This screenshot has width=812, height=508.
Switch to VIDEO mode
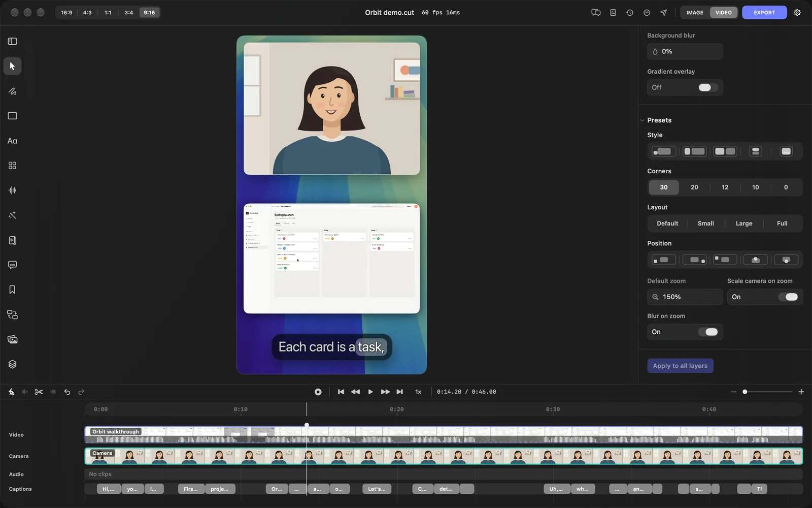point(724,13)
